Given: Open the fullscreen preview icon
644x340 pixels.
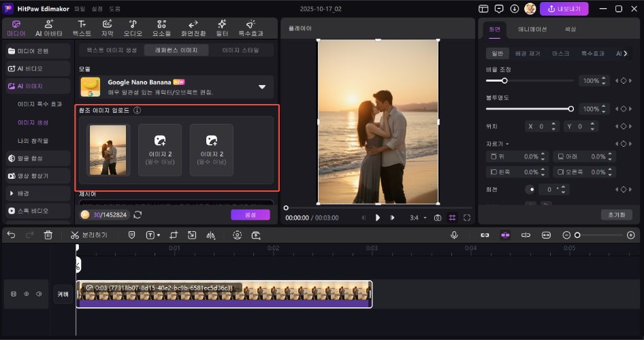Looking at the screenshot, I should 467,218.
